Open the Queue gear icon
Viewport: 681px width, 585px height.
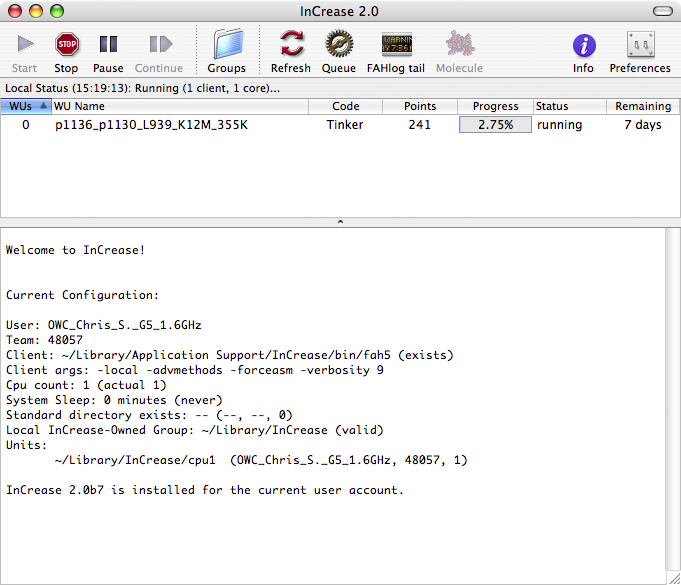pyautogui.click(x=338, y=45)
